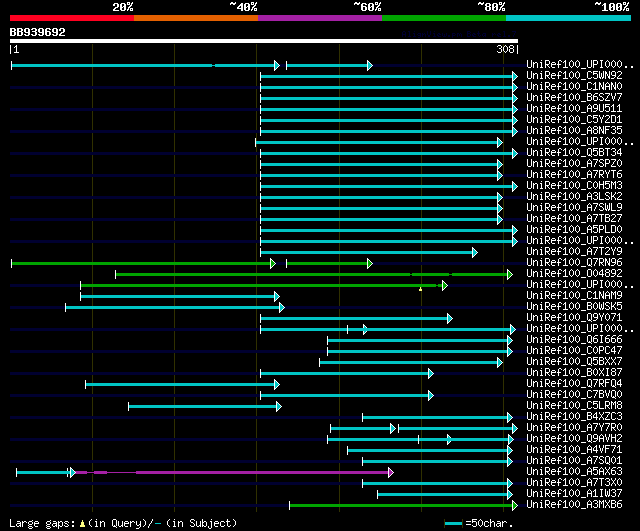The width and height of the screenshot is (640, 531).
Task: Click the yellow query gap marker
Action: point(420,289)
